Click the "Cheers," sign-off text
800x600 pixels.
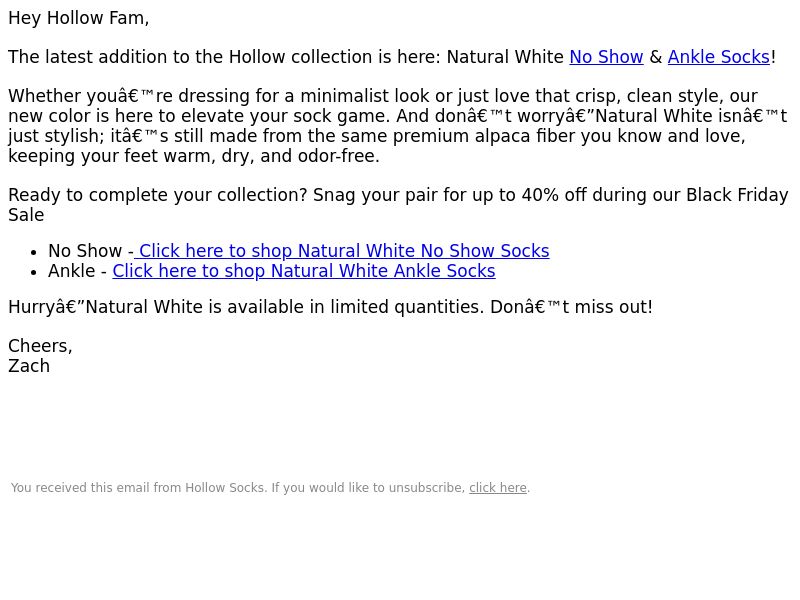pos(40,346)
